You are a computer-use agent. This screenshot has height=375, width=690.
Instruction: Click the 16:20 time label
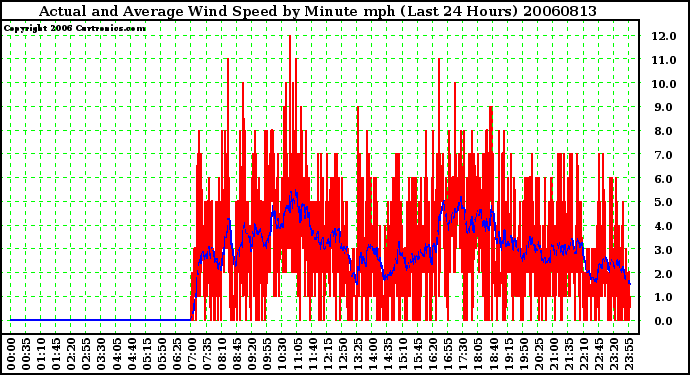coord(432,354)
